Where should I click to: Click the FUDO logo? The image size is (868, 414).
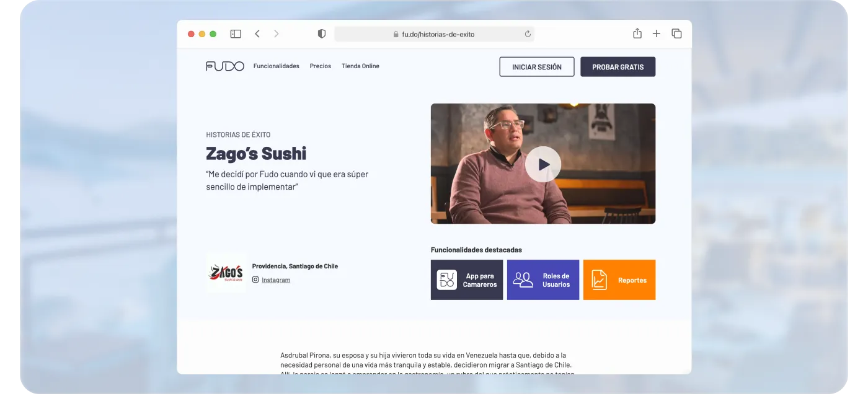point(225,66)
